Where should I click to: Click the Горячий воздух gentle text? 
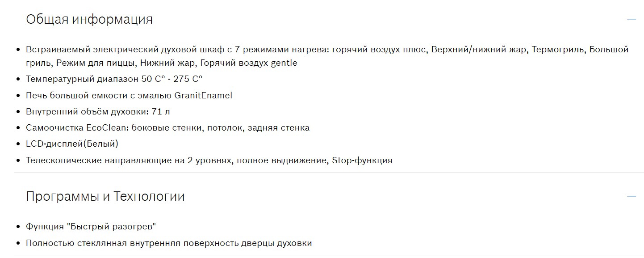tap(249, 63)
